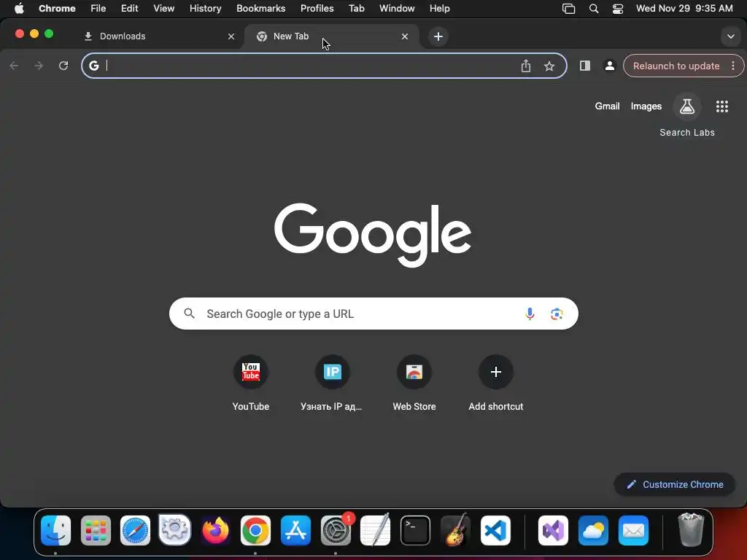Screen dimensions: 747x560
Task: Click Relaunch to update button
Action: [x=676, y=66]
